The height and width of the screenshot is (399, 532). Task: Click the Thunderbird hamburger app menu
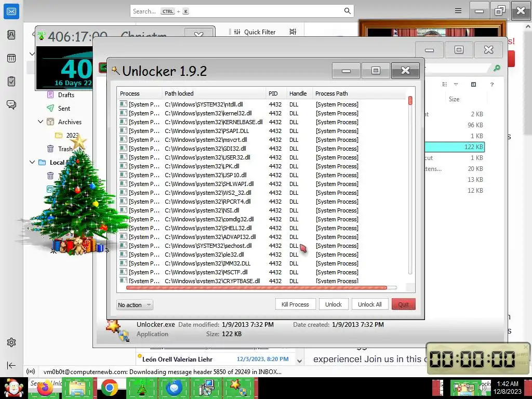click(x=458, y=11)
